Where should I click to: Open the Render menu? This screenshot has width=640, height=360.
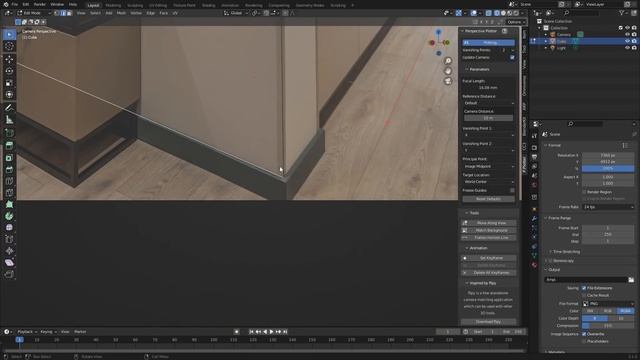[x=40, y=4]
